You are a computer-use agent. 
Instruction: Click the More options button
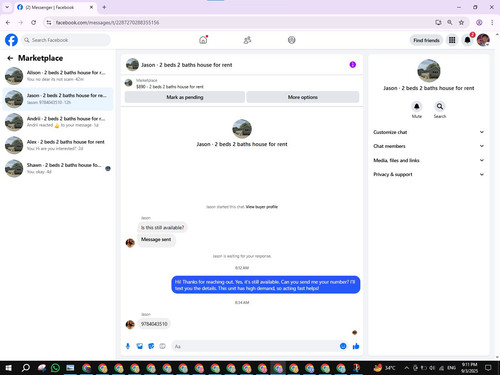click(x=303, y=97)
